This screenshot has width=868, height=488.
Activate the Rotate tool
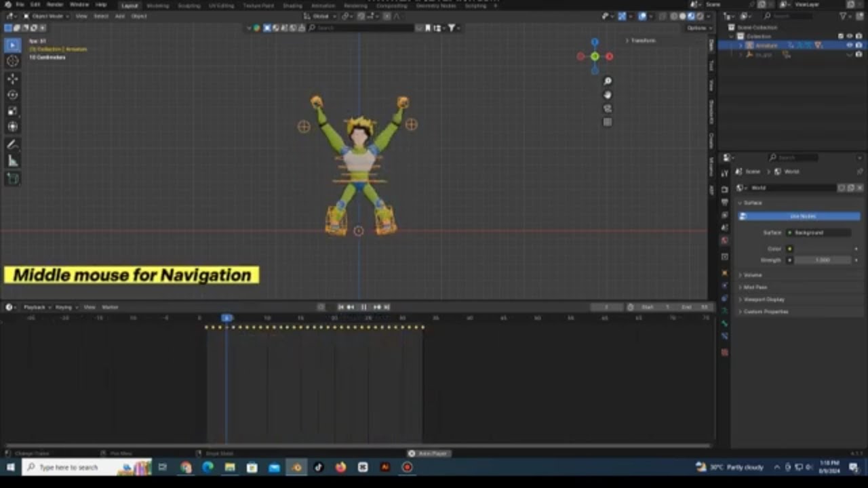click(12, 95)
